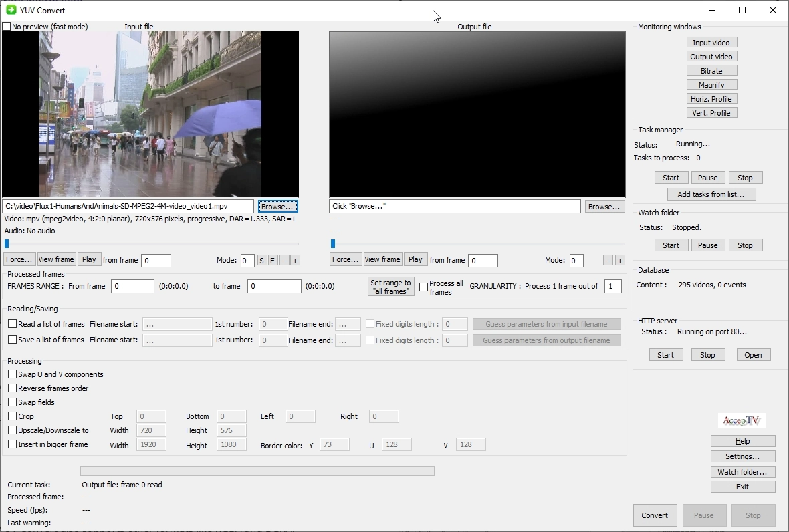
Task: Toggle Swap U and V components
Action: 13,374
